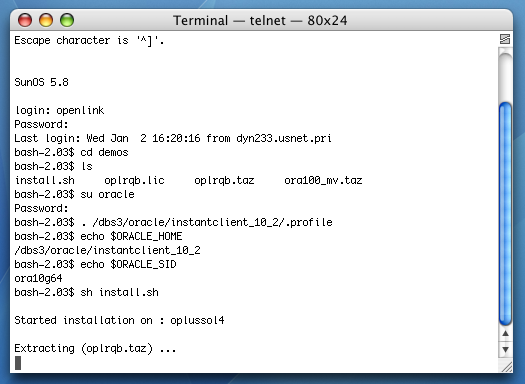Click the scrollbar down arrow
Image resolution: width=525 pixels, height=384 pixels.
pos(505,349)
